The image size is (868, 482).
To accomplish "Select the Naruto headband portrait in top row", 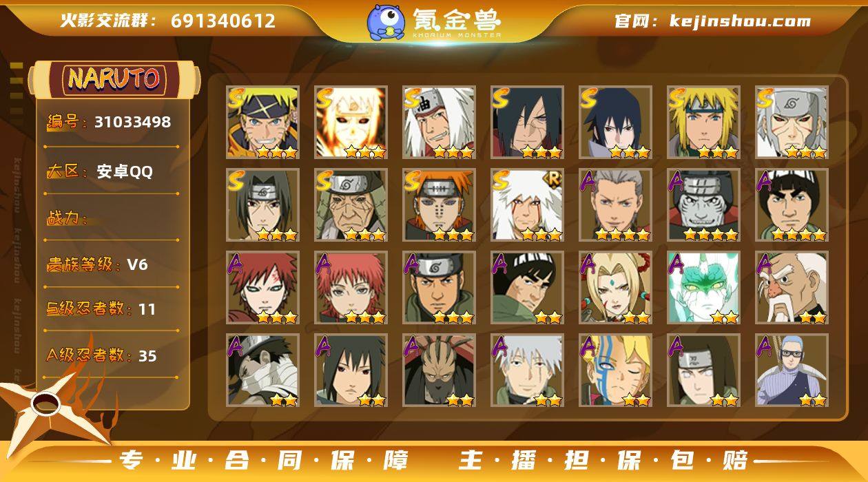I will pyautogui.click(x=262, y=123).
